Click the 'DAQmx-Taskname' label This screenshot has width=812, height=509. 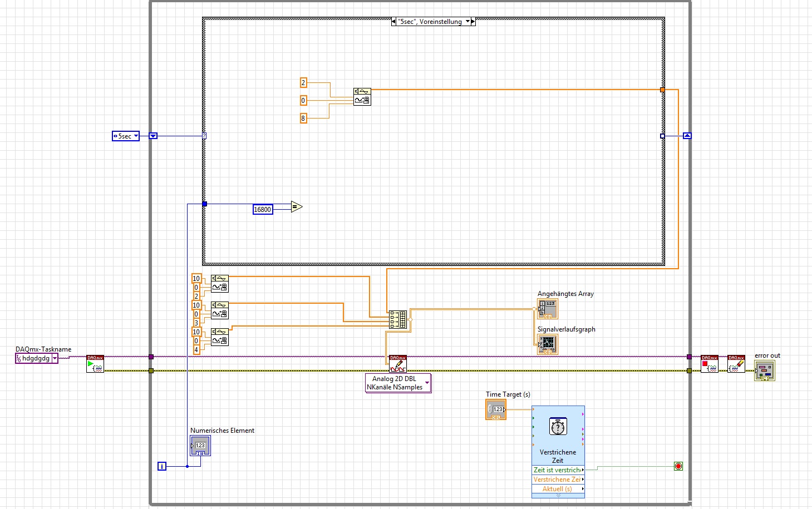click(43, 349)
